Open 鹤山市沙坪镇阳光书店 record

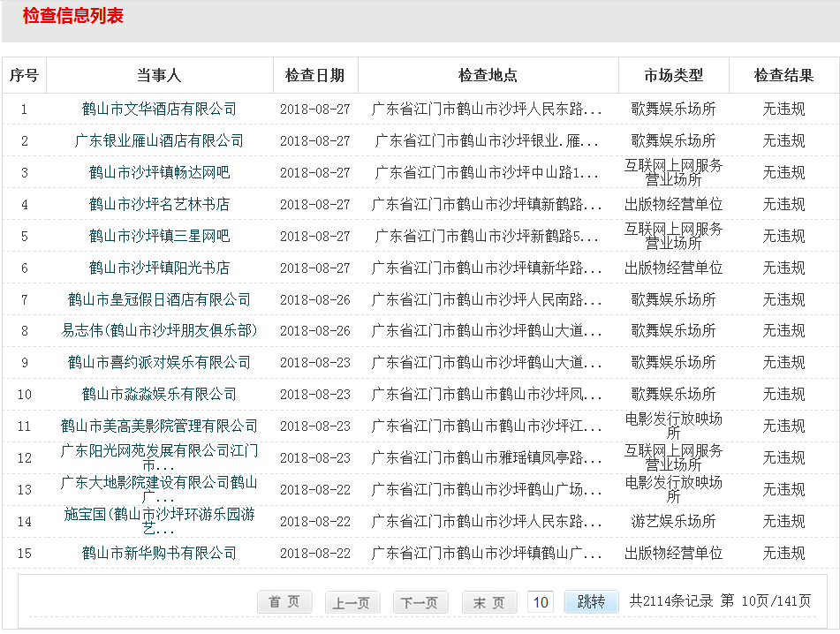point(159,268)
